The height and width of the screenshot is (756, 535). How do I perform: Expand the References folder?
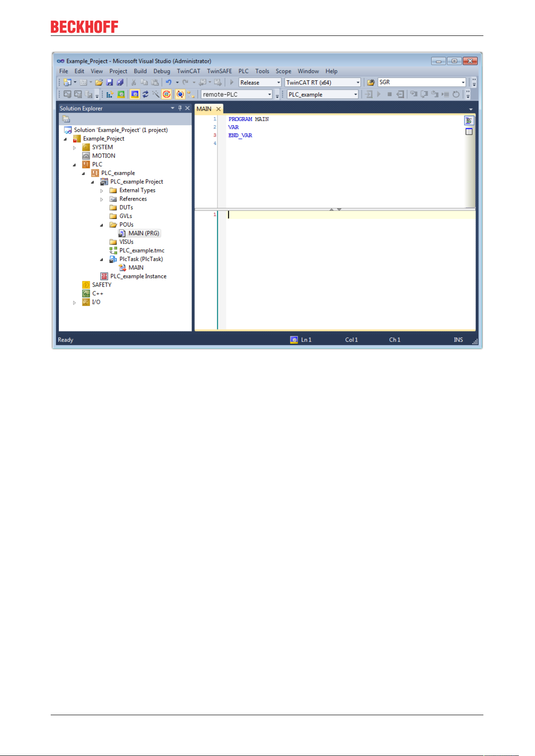click(x=101, y=199)
